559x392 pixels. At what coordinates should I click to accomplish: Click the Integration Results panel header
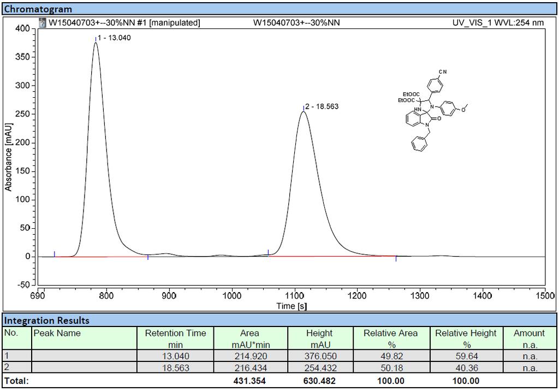(x=279, y=320)
